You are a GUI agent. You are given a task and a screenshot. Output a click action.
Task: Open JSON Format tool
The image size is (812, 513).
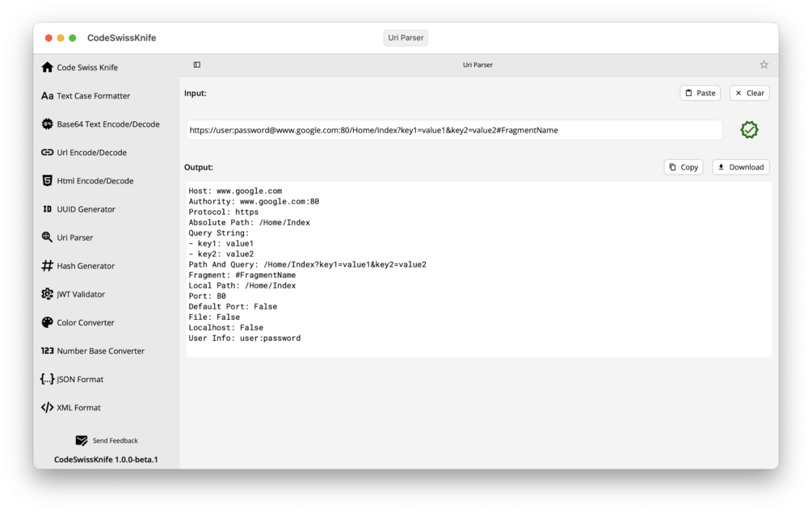80,380
